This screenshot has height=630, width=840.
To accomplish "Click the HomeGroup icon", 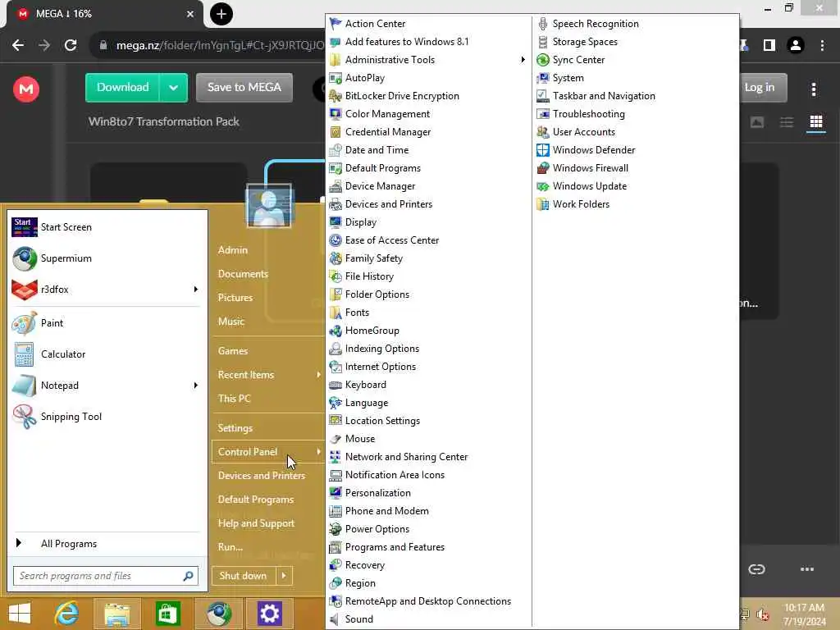I will 336,331.
